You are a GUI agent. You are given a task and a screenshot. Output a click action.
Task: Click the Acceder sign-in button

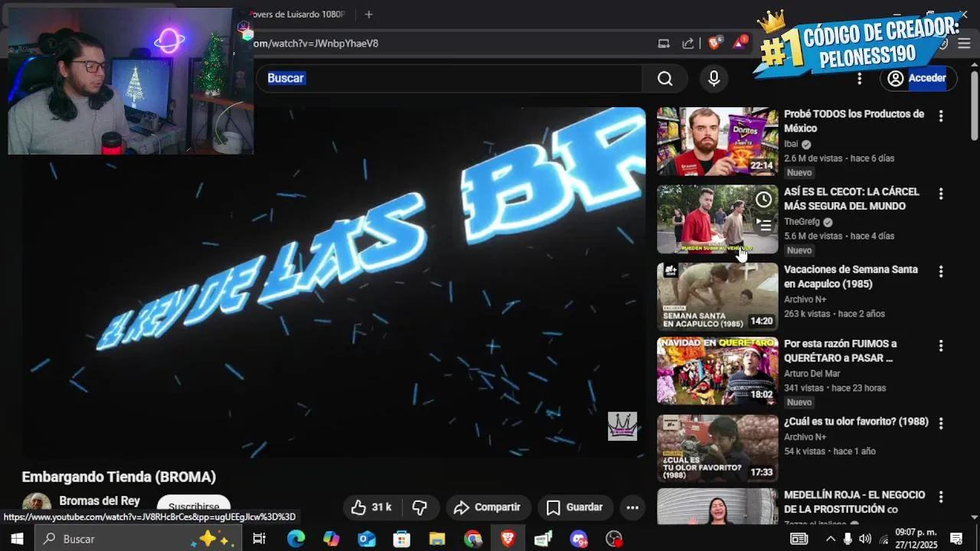[x=916, y=78]
